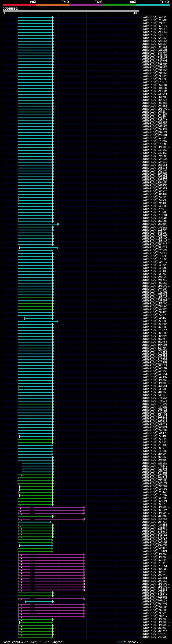Select the UniRef100_P0C951 entry
The image size is (172, 644).
(154, 374)
